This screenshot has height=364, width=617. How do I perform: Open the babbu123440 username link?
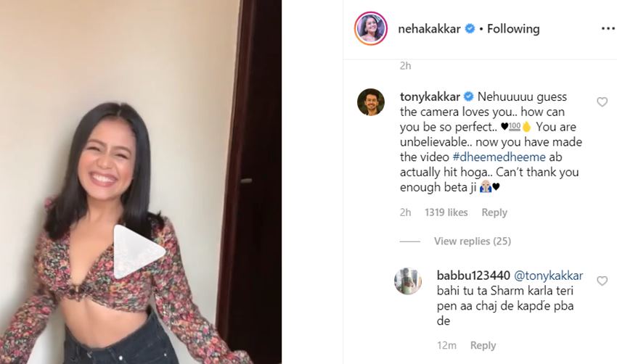point(473,276)
